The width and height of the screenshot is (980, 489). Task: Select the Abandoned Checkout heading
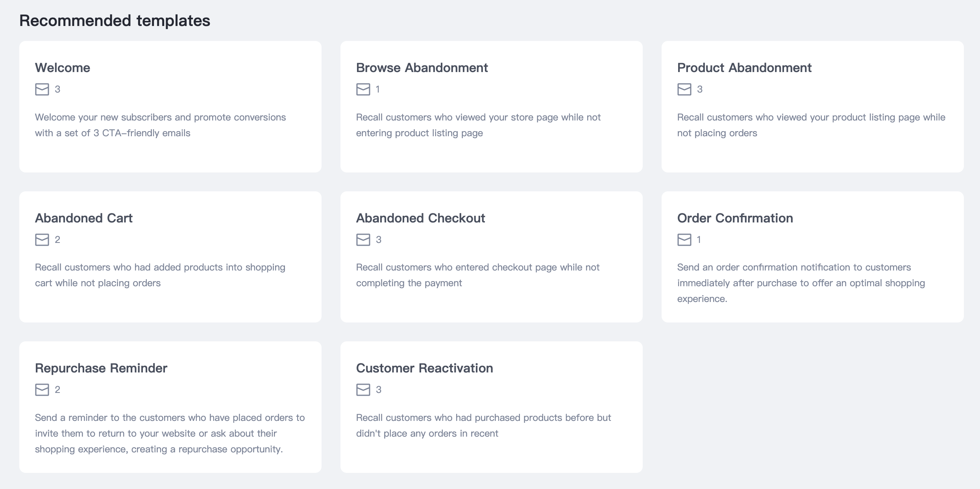click(x=420, y=218)
